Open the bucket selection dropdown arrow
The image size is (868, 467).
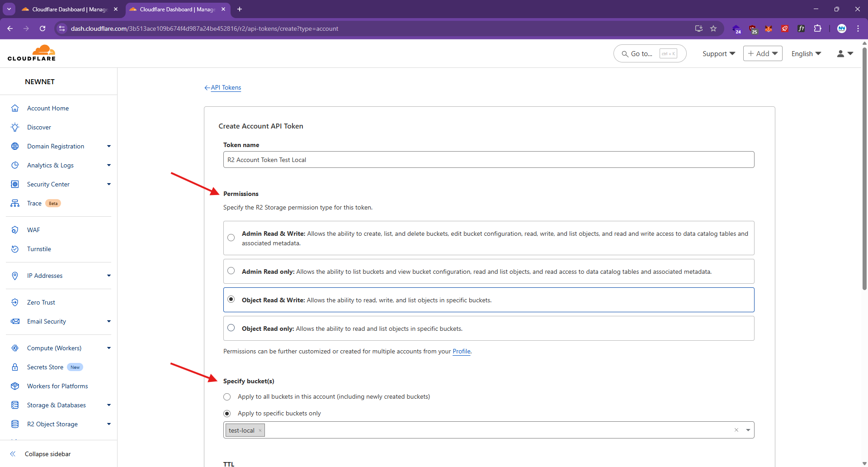coord(748,430)
